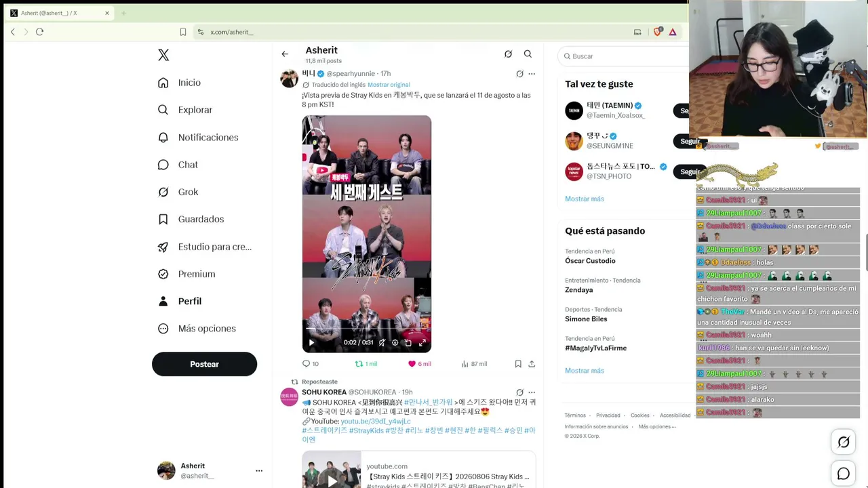Open Perfil in the sidebar
868x488 pixels.
pyautogui.click(x=180, y=301)
